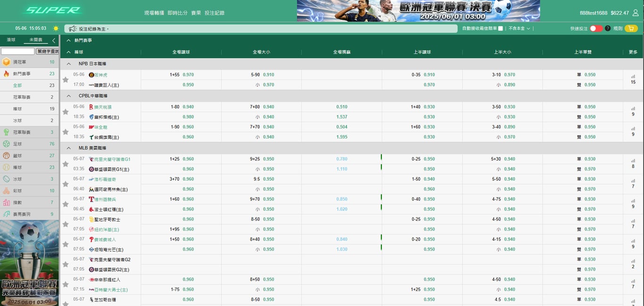Open the 不含本金 dropdown

[519, 29]
